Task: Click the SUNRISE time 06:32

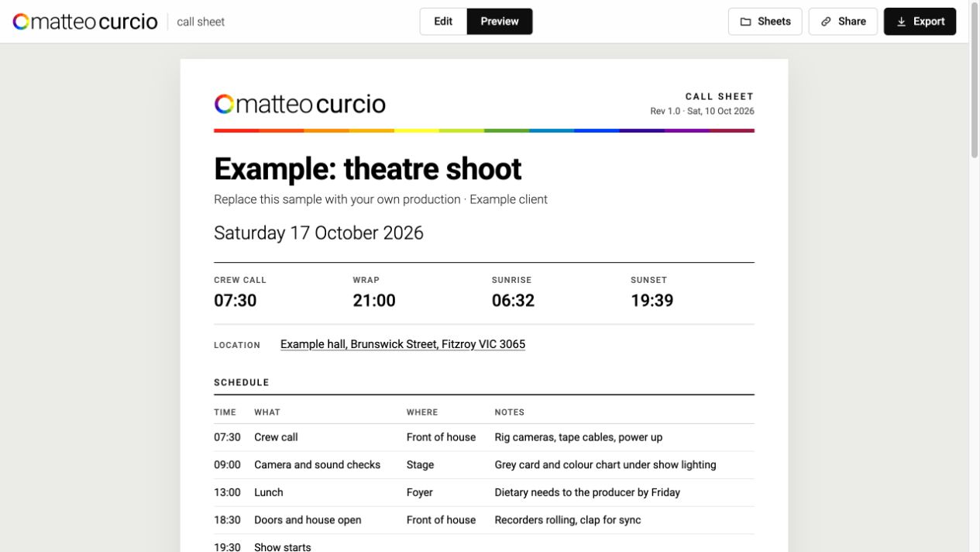Action: point(513,301)
